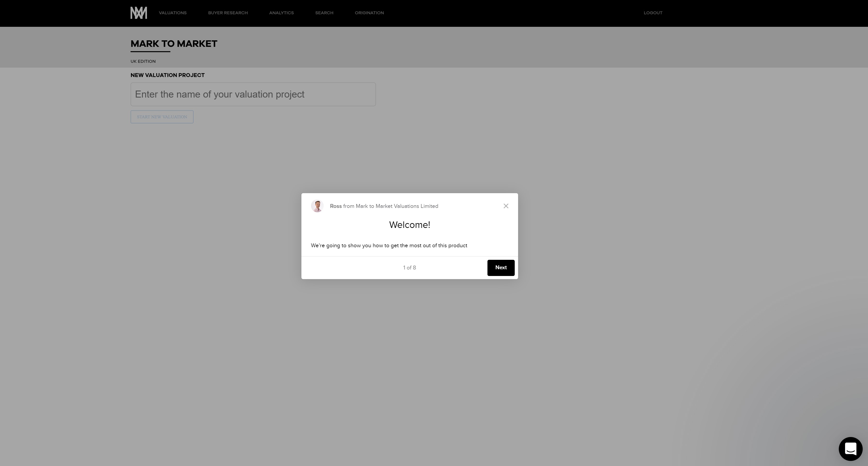This screenshot has width=868, height=466.
Task: Open the Valuations menu
Action: [173, 13]
